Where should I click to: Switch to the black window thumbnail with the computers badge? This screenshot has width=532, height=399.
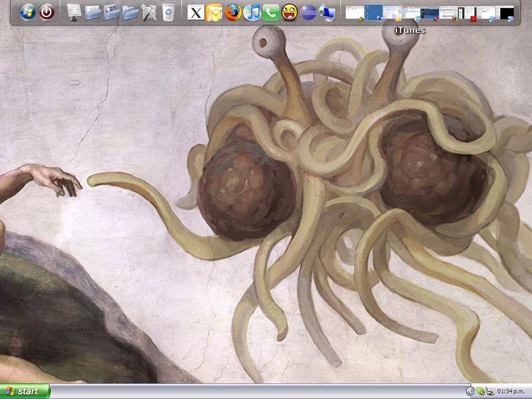pyautogui.click(x=504, y=12)
